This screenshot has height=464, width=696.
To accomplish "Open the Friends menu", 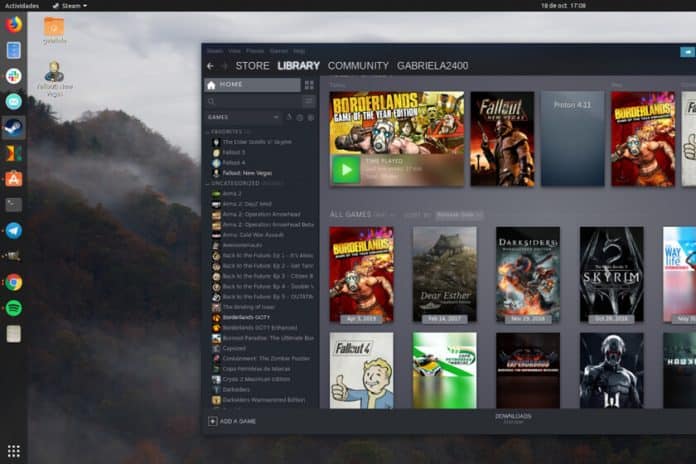I will [255, 51].
